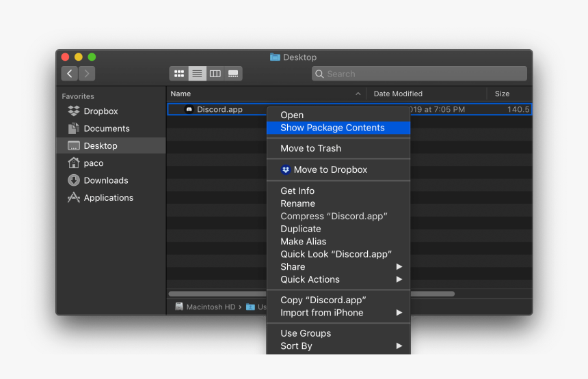
Task: Open Import from iPhone entry
Action: point(338,313)
